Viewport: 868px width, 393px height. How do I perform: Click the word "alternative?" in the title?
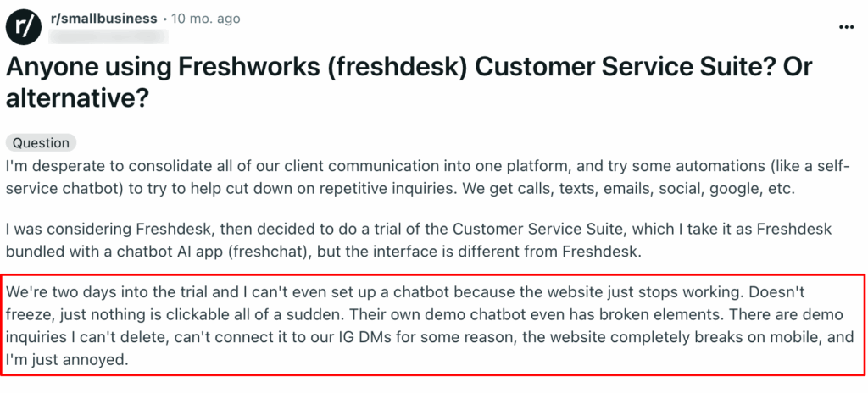(78, 100)
